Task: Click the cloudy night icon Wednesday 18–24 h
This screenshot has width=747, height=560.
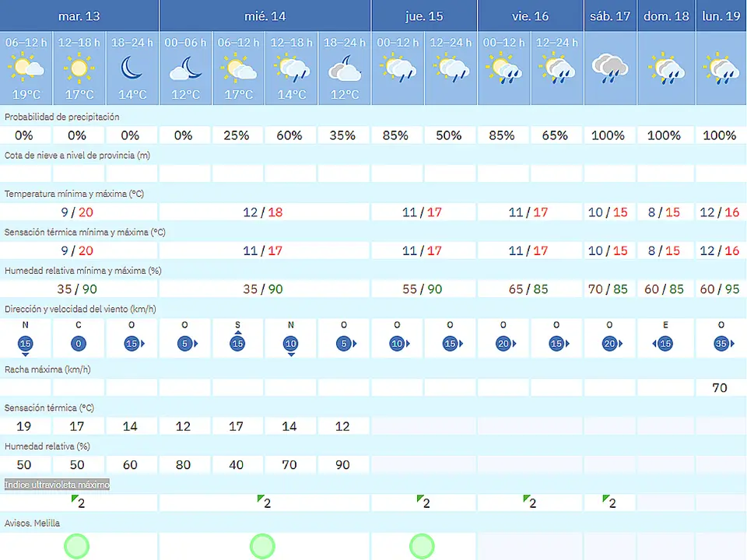Action: pyautogui.click(x=345, y=68)
